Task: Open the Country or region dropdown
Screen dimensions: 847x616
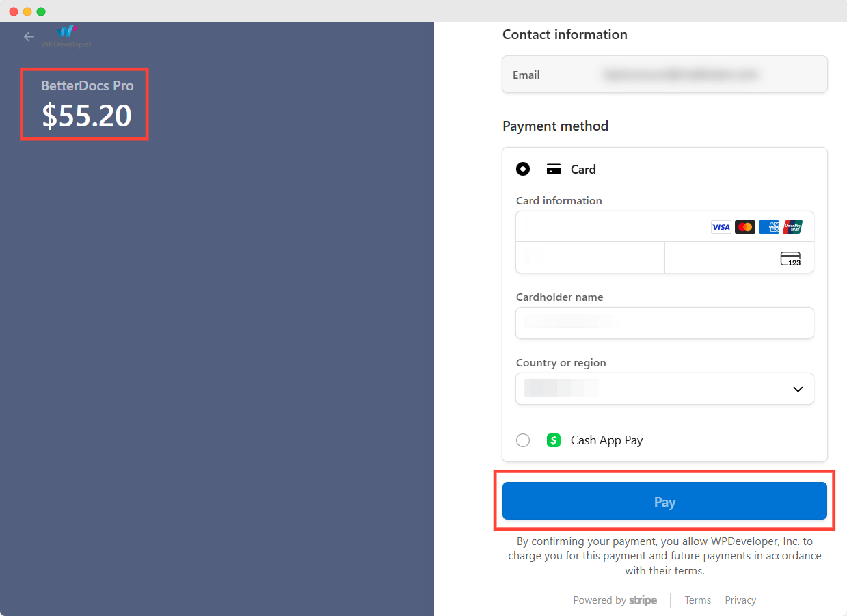Action: (664, 388)
